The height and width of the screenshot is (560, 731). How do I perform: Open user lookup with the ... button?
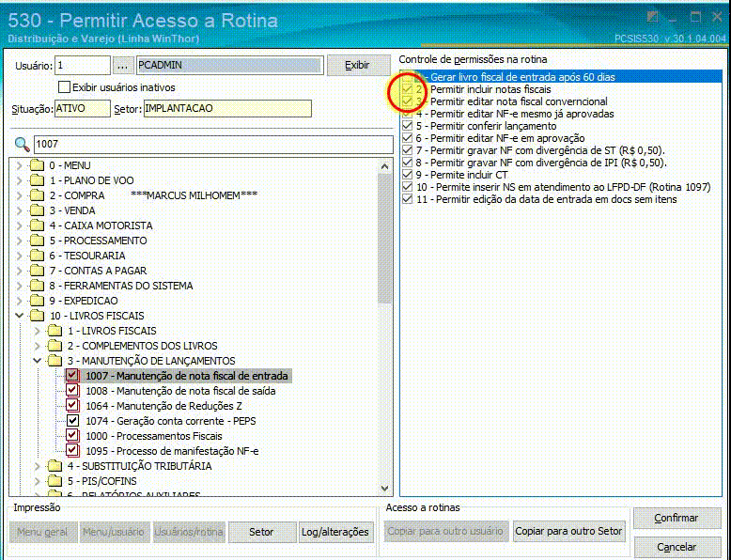pos(122,65)
